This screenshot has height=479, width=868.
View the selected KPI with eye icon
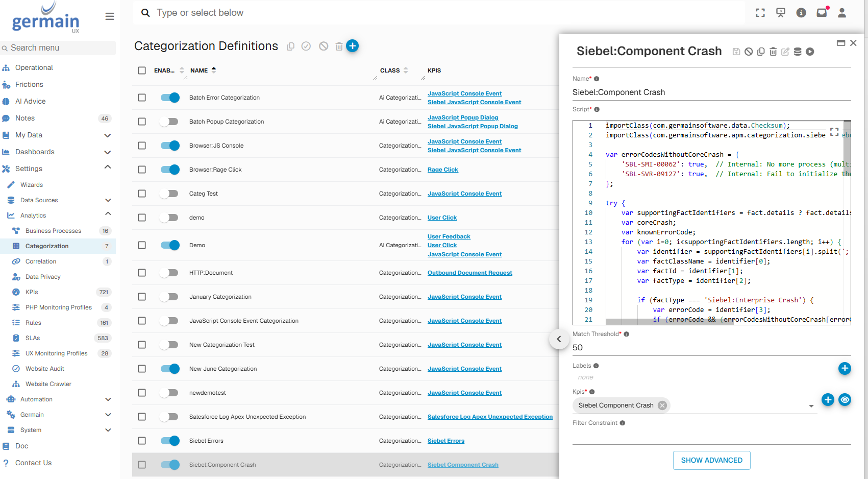pos(845,400)
